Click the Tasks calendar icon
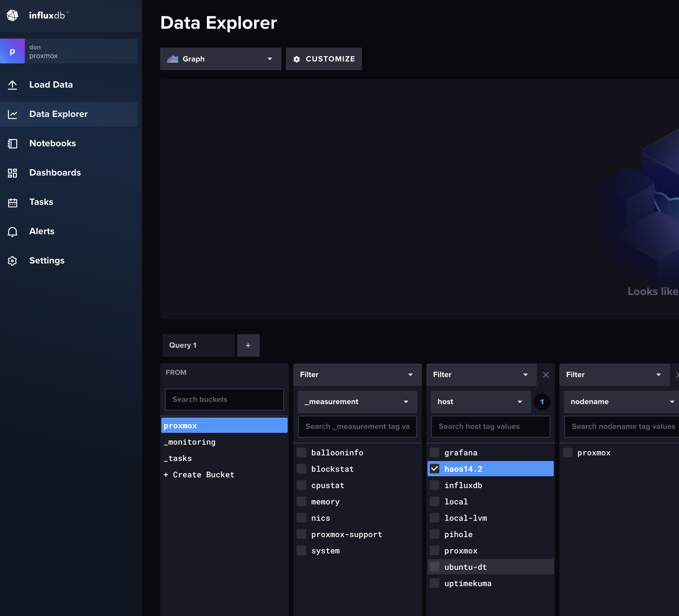Viewport: 679px width, 616px height. click(12, 202)
